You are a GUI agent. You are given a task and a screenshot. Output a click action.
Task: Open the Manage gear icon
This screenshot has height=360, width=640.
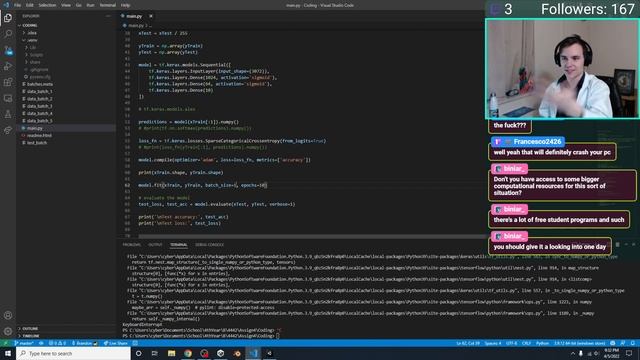8,331
